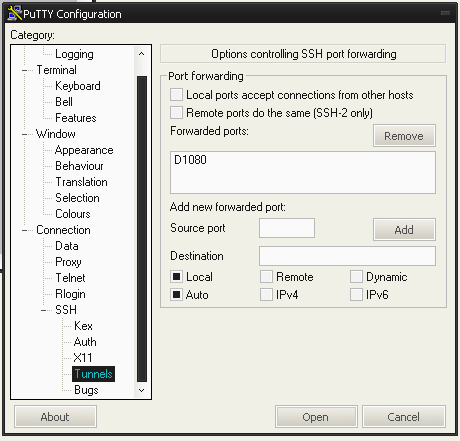The height and width of the screenshot is (441, 460).
Task: Open the Data category
Action: coord(67,246)
